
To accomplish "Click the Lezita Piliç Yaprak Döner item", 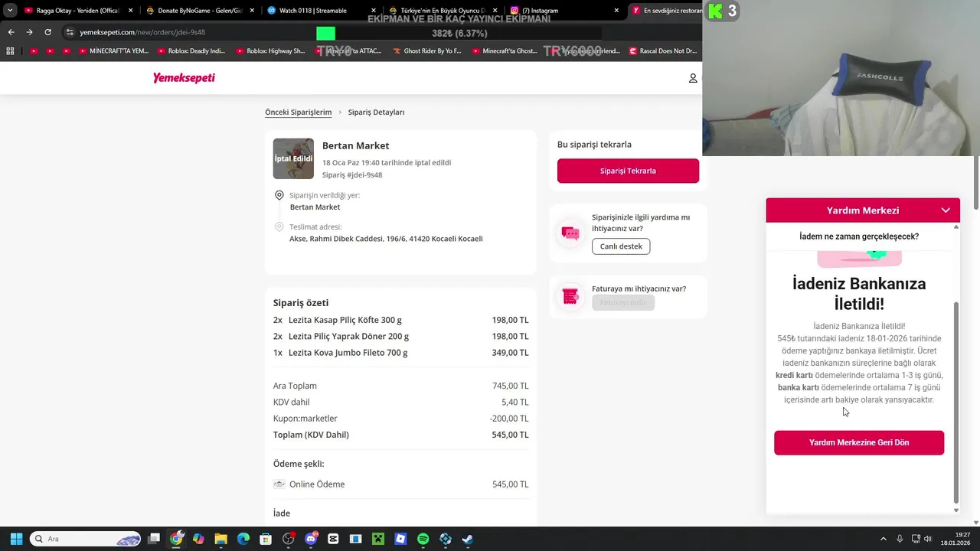I will [x=348, y=337].
